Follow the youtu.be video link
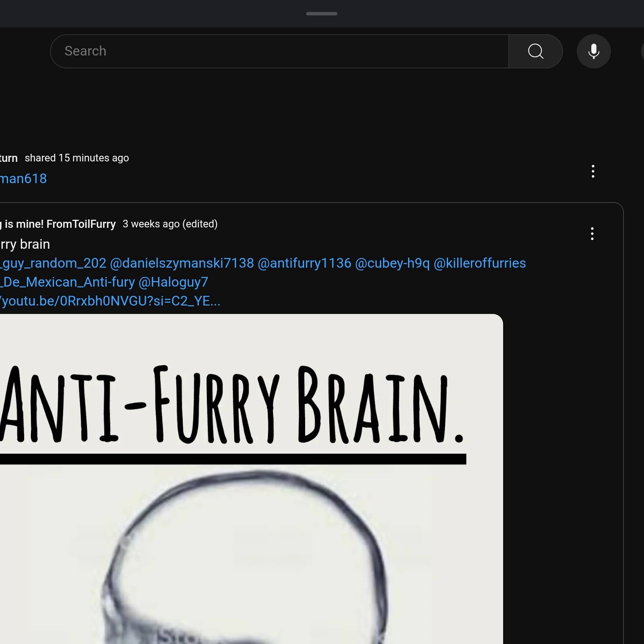 (x=110, y=301)
